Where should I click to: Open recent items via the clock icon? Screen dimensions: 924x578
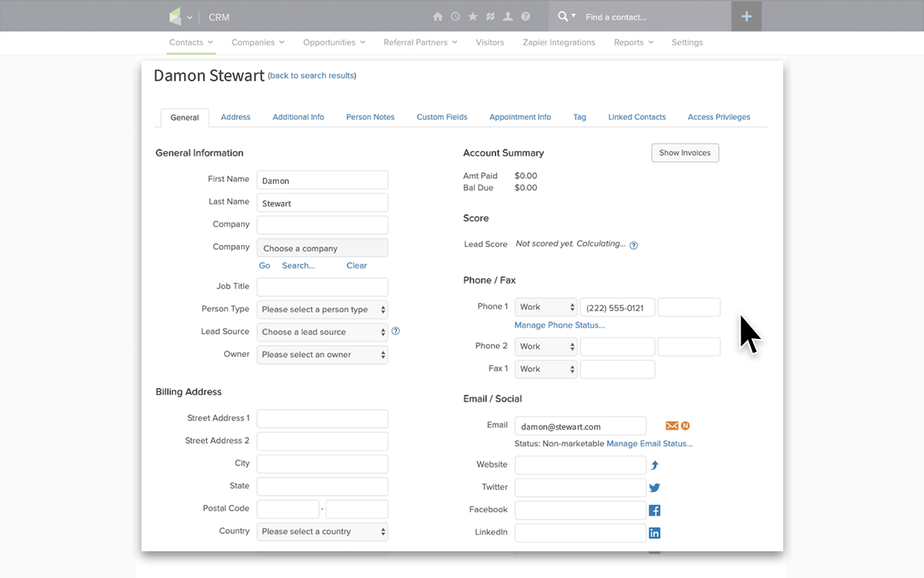455,17
